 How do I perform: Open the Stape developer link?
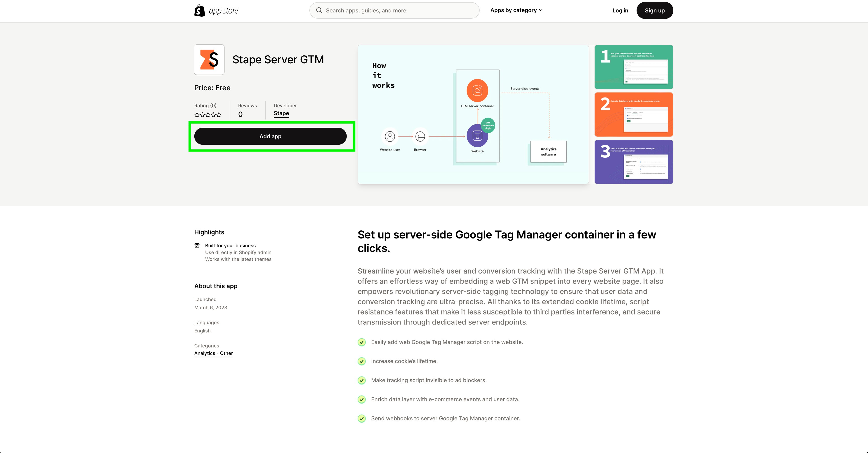point(281,113)
